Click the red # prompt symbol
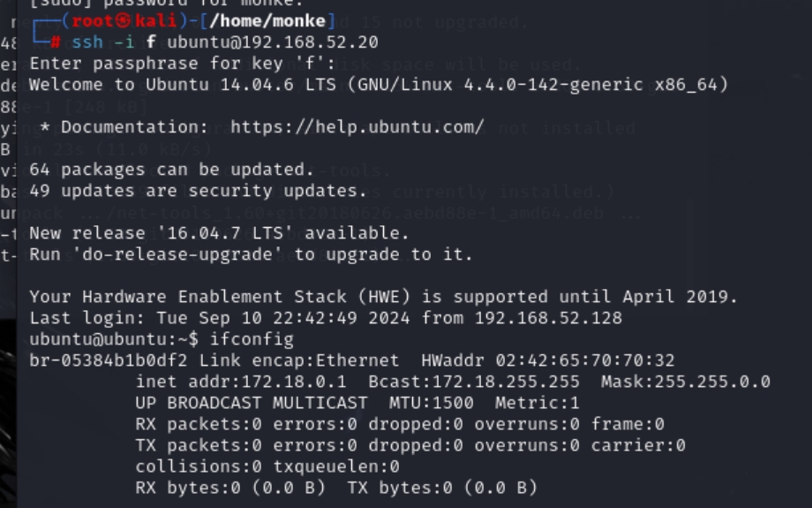Screen dimensions: 812x508 [56, 42]
